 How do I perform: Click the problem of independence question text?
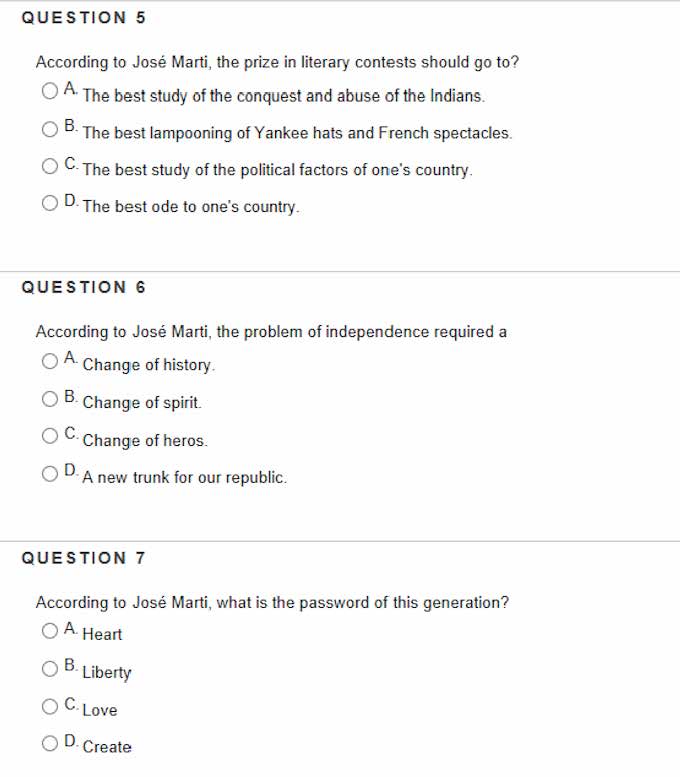[271, 332]
